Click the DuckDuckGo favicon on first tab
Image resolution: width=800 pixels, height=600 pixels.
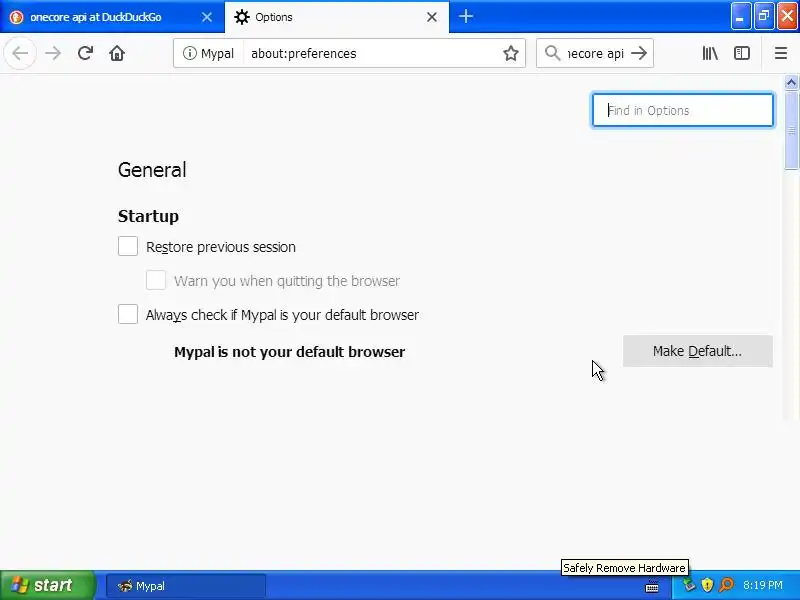[16, 17]
